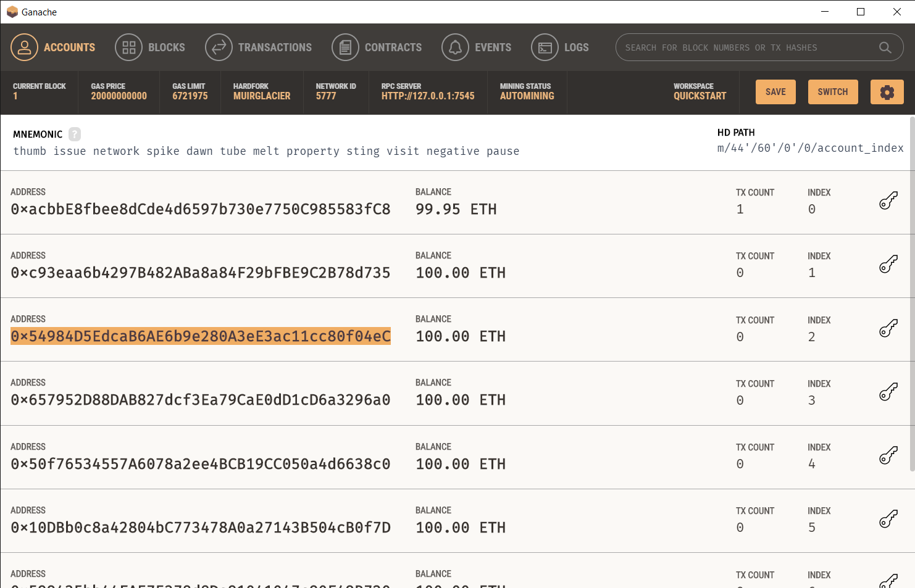Image resolution: width=915 pixels, height=588 pixels.
Task: Click the HD path value
Action: pyautogui.click(x=810, y=148)
